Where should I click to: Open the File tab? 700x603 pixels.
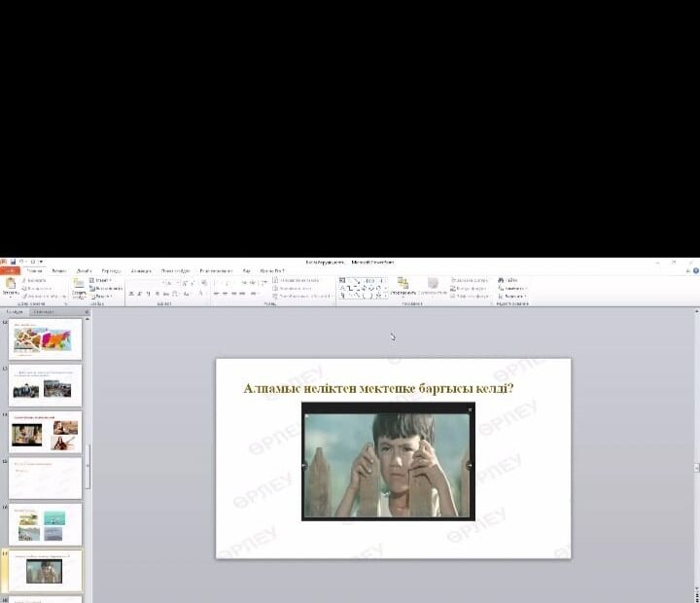point(9,271)
